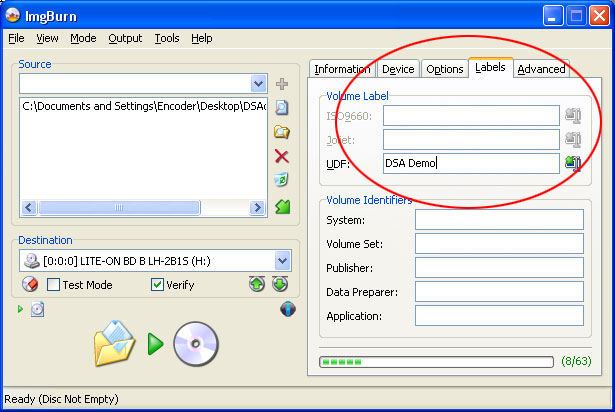Image resolution: width=615 pixels, height=412 pixels.
Task: Open the Mode menu
Action: [83, 38]
